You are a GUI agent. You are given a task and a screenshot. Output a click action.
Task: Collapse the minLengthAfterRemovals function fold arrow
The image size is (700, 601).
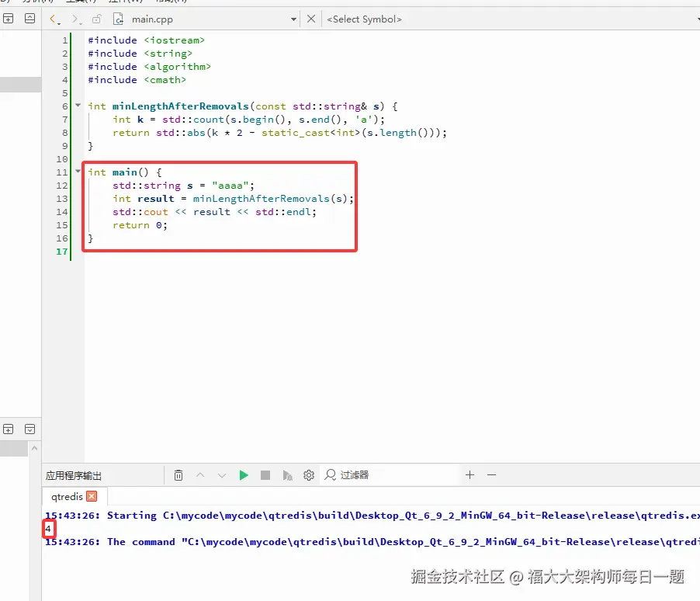point(78,106)
